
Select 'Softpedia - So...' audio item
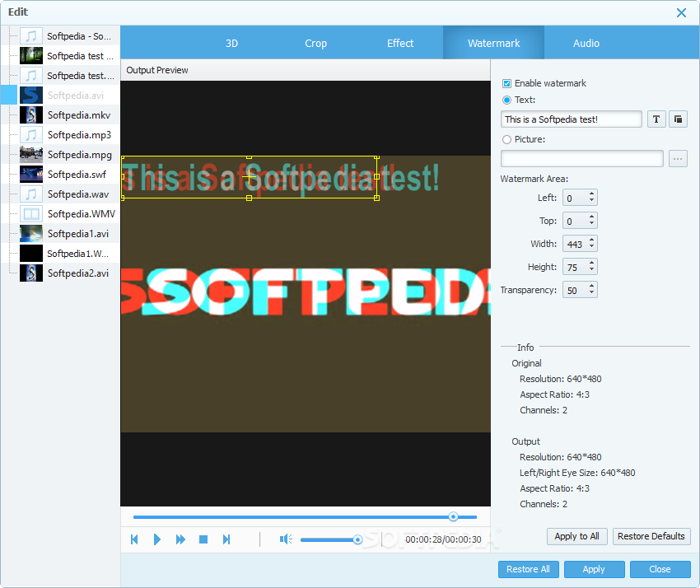(x=69, y=36)
